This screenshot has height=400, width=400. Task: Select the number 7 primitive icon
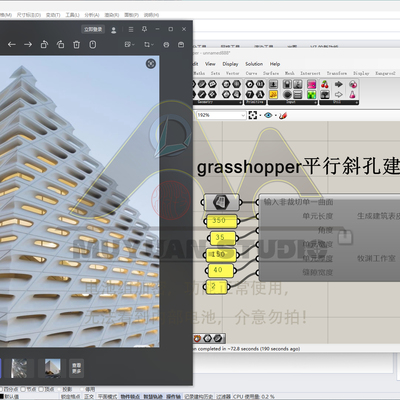coord(250,95)
